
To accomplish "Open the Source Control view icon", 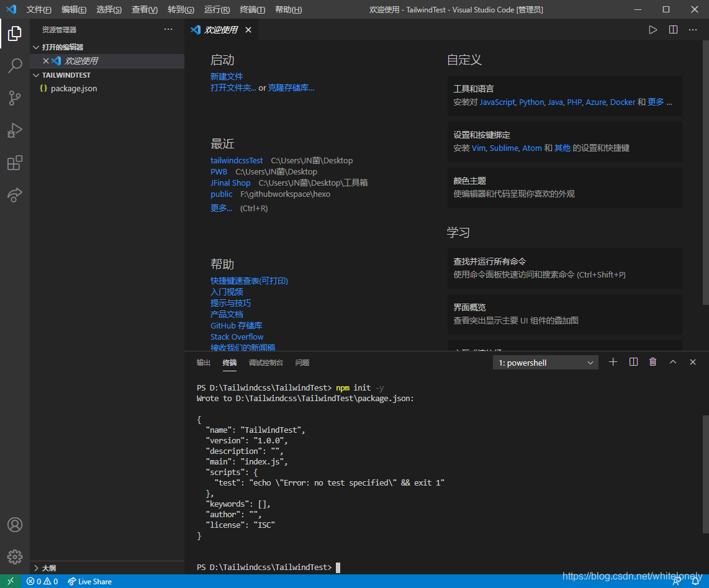I will [14, 98].
